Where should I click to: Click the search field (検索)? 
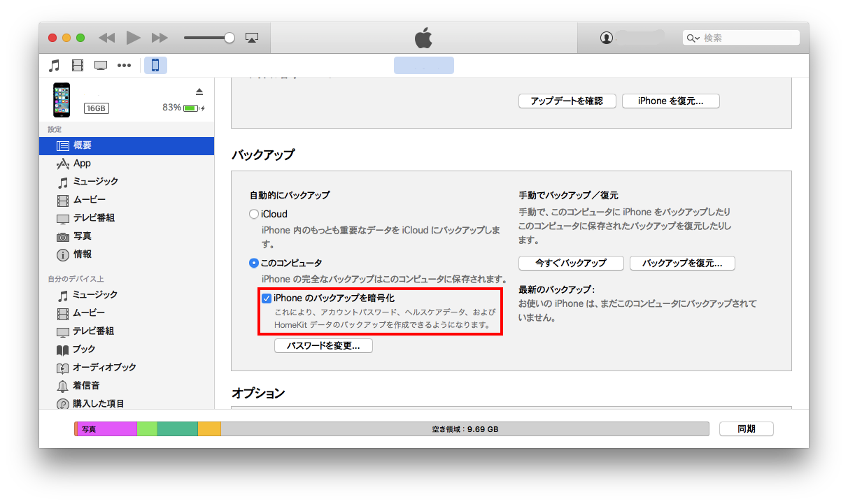(x=741, y=38)
